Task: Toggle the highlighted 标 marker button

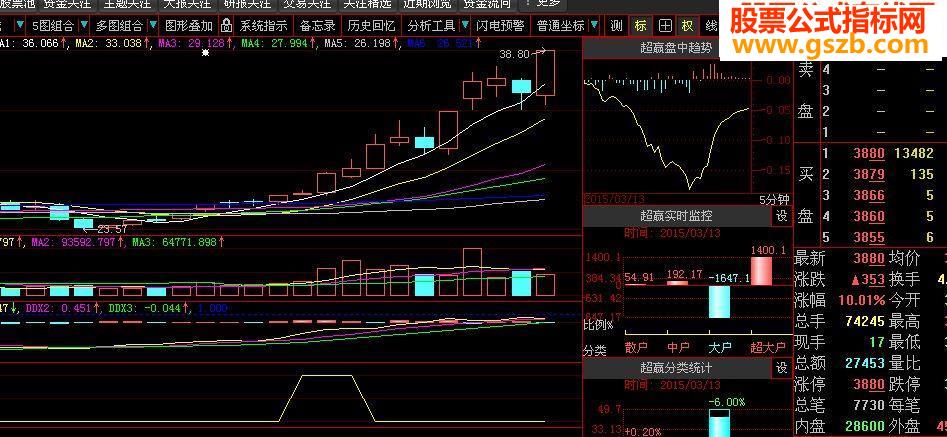Action: click(x=641, y=25)
